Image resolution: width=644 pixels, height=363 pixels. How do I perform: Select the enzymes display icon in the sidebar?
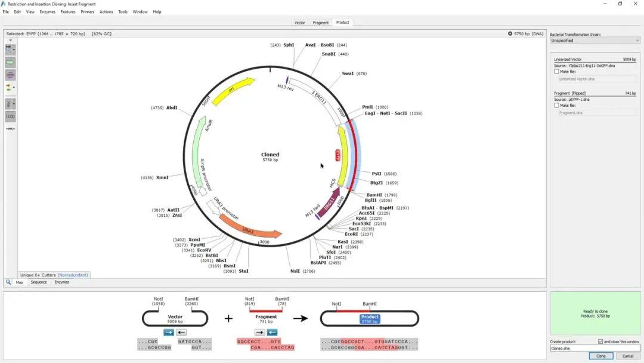8,75
